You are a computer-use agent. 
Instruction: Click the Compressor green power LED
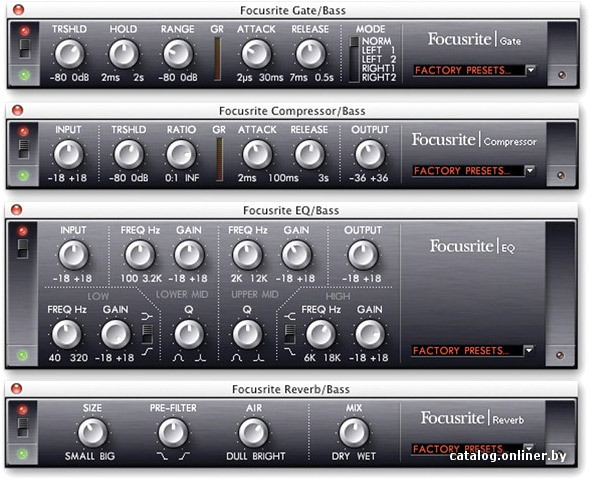tap(24, 176)
